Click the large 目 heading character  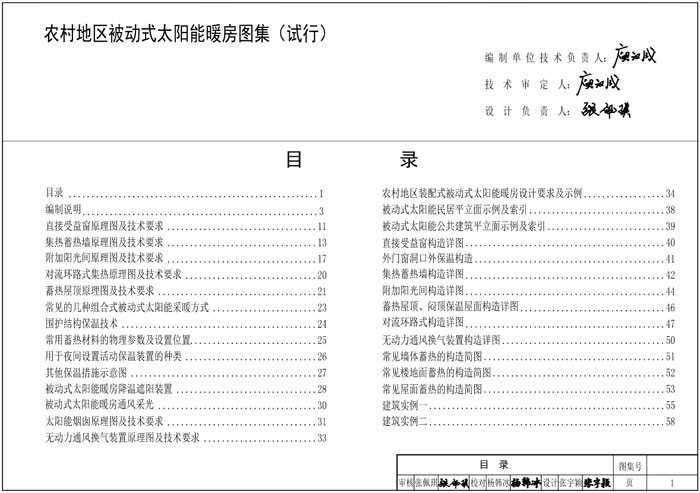294,159
